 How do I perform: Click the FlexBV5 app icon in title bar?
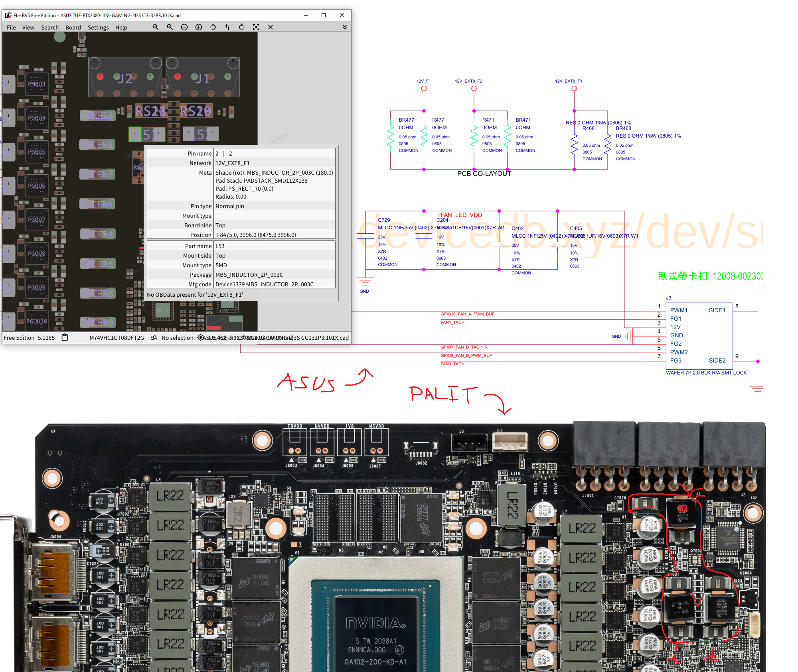pos(8,15)
